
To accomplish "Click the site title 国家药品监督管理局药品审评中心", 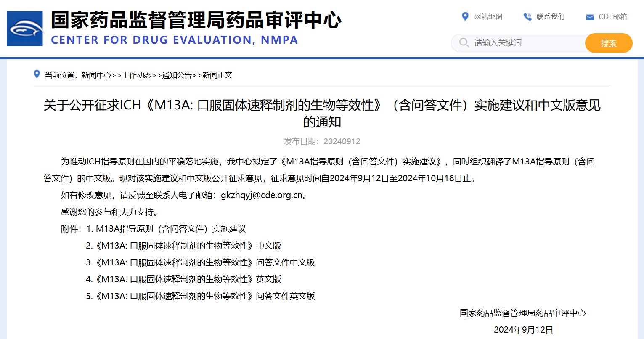I will point(196,20).
